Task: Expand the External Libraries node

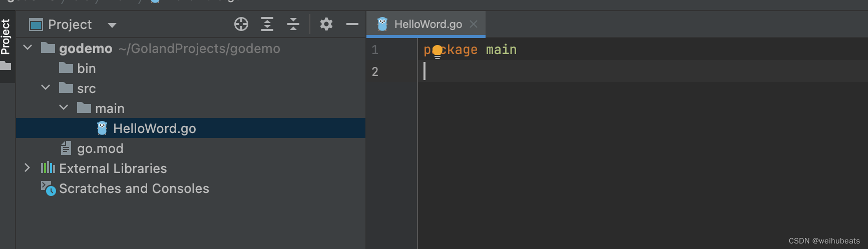Action: [x=28, y=168]
